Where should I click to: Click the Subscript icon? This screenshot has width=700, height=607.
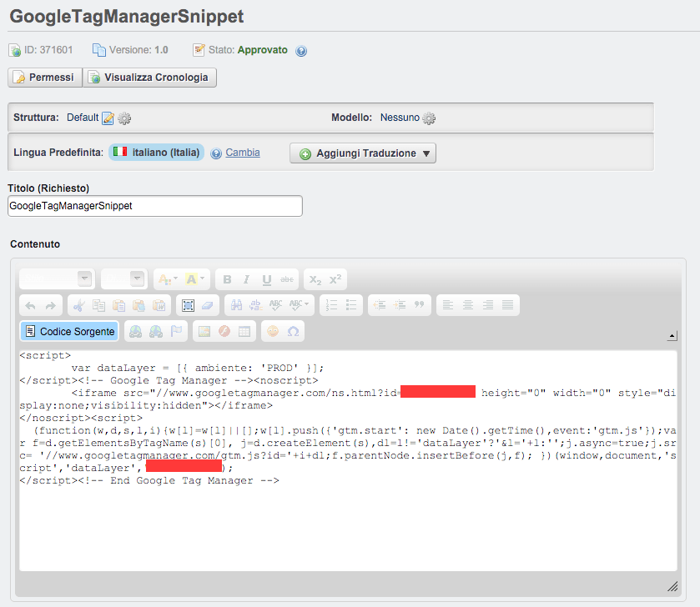[x=315, y=279]
